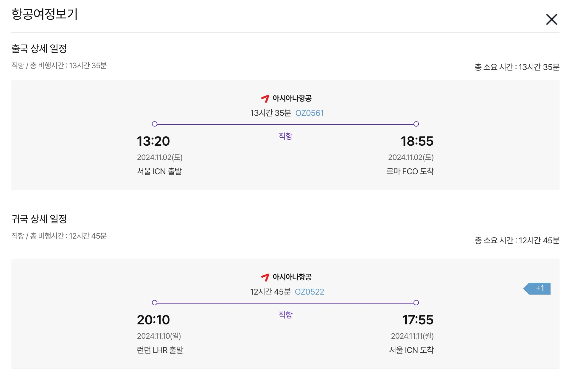The height and width of the screenshot is (392, 572).
Task: Click the 직항 label on return flight
Action: [285, 315]
